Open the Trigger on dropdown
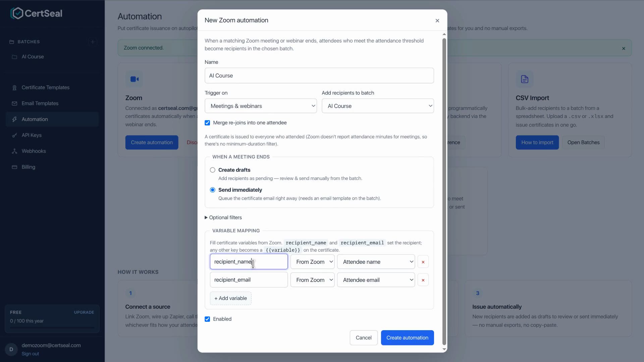 (261, 106)
